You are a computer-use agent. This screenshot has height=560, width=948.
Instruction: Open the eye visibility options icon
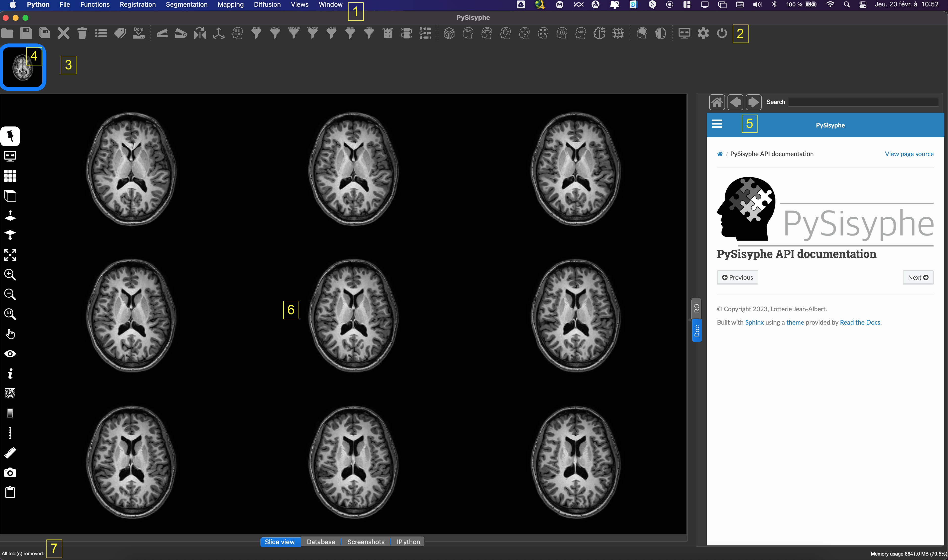pos(10,353)
